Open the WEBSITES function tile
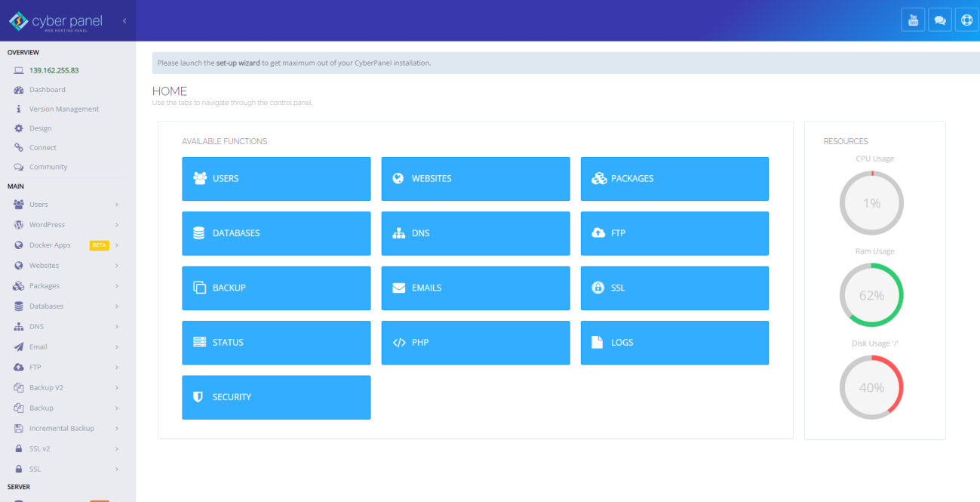The height and width of the screenshot is (502, 980). [x=475, y=179]
